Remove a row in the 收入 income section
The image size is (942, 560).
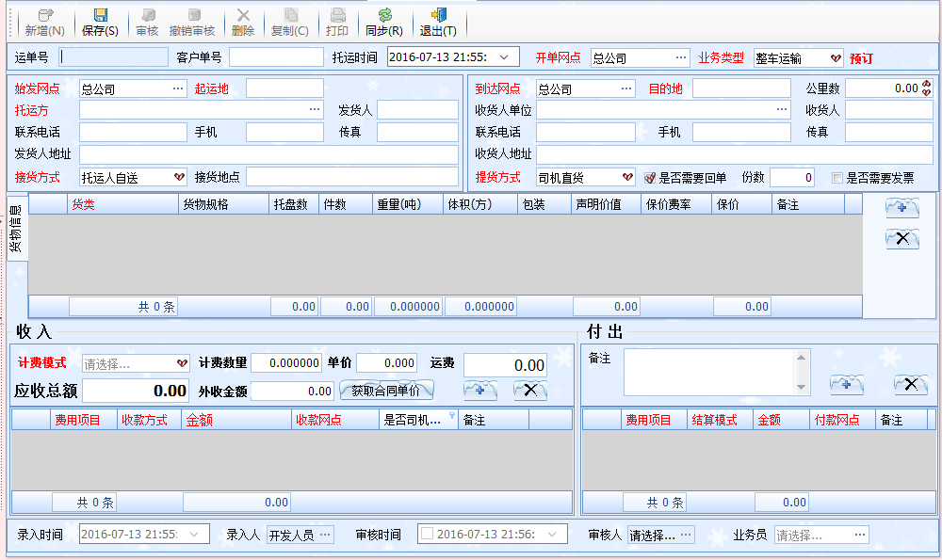[529, 390]
